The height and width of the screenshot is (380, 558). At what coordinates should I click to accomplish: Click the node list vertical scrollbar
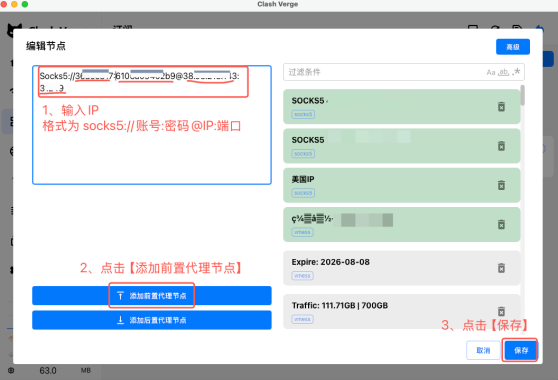[522, 95]
